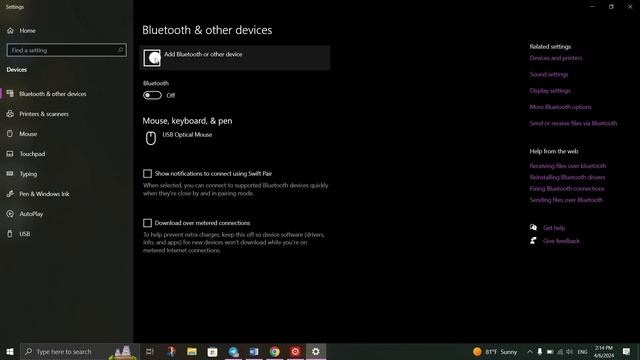The image size is (640, 360).
Task: Restore down the Settings window
Action: [611, 7]
